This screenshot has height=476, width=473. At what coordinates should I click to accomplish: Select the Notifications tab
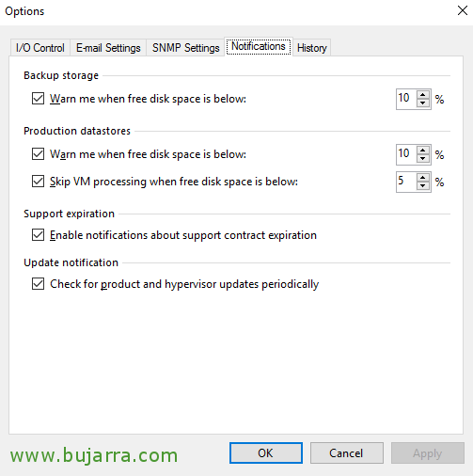point(259,46)
